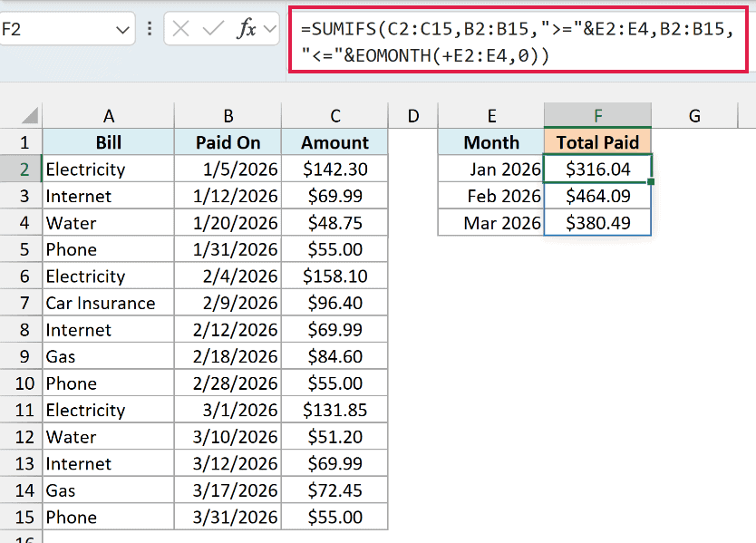The image size is (756, 543).
Task: Click the 1/20/2026 date cell
Action: 228,222
